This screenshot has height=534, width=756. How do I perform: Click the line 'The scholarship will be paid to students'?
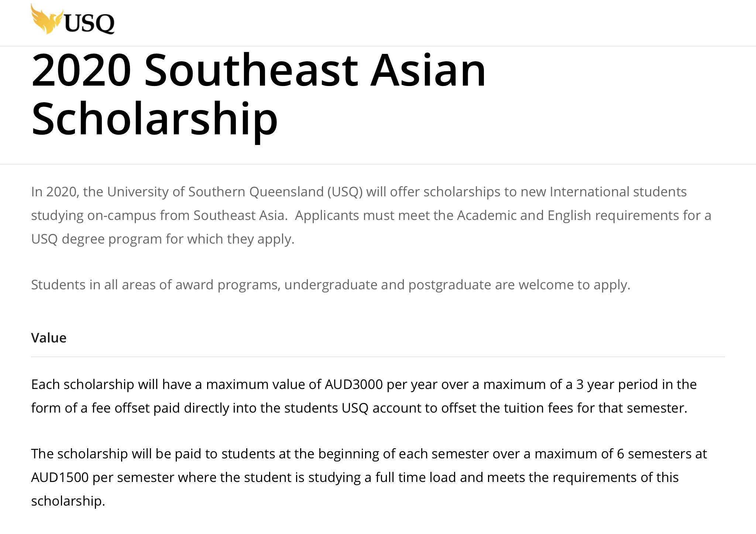point(369,454)
